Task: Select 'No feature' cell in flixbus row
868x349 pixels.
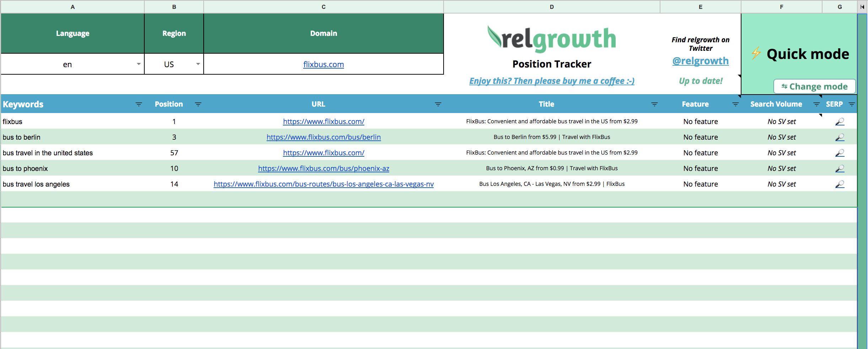Action: (701, 122)
